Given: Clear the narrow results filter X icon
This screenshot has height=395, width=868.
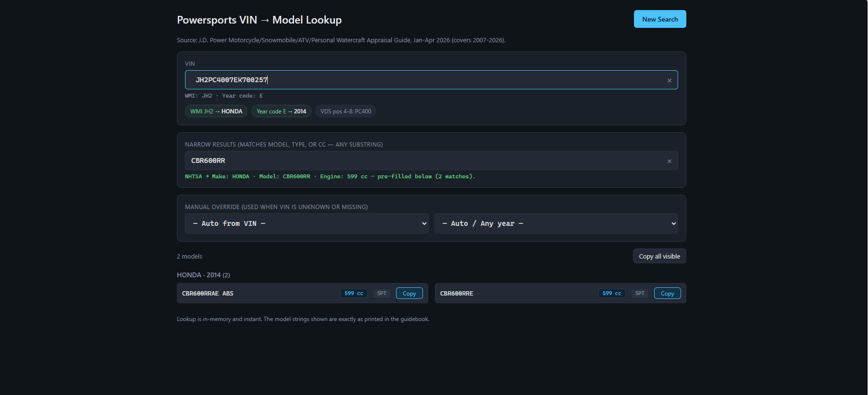Looking at the screenshot, I should [669, 161].
